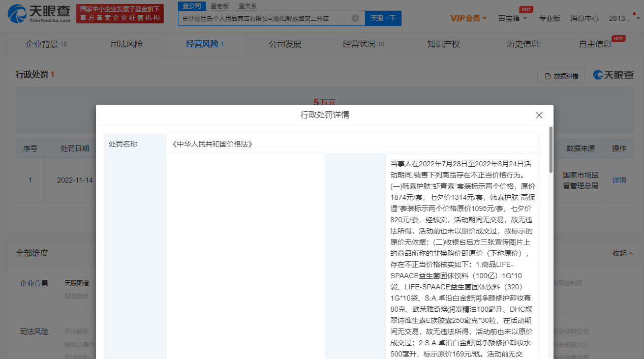The width and height of the screenshot is (644, 359).
Task: Open the 知识产权 section tab
Action: (443, 44)
